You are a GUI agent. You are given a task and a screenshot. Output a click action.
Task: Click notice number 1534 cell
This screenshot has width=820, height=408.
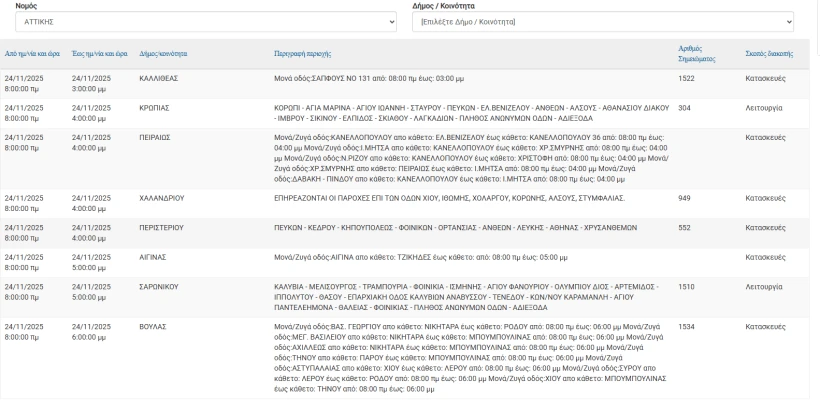686,326
